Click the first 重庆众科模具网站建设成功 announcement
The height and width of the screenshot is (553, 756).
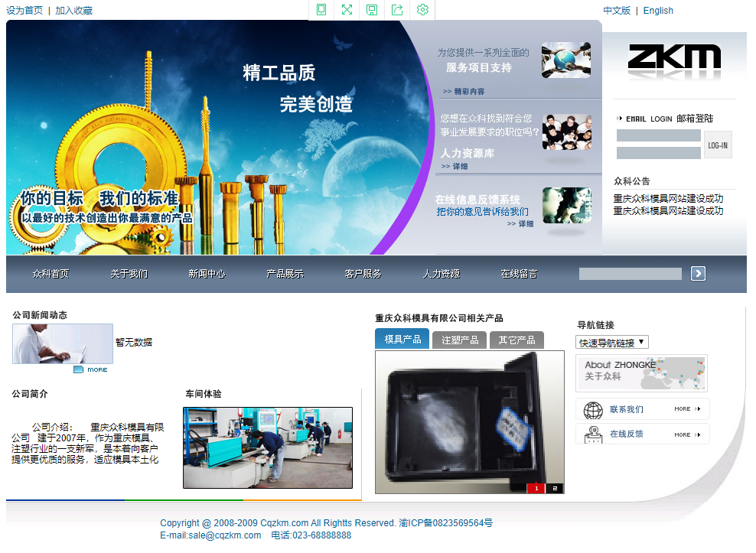(x=668, y=199)
